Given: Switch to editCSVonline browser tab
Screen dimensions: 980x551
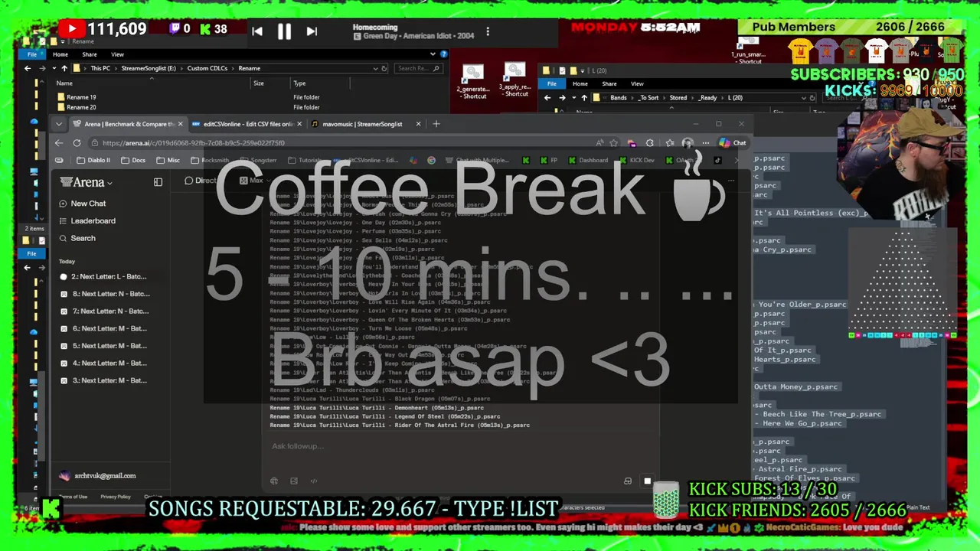Looking at the screenshot, I should coord(245,124).
